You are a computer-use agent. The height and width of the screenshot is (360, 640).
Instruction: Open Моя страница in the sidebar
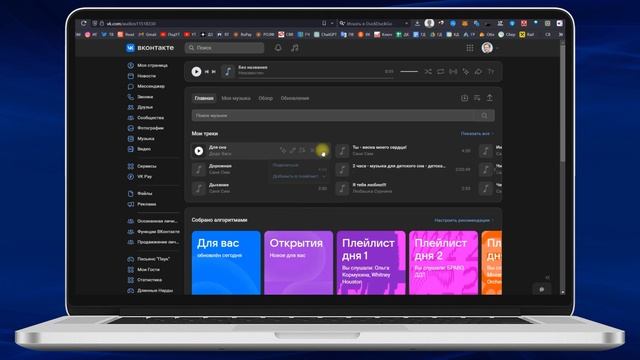(x=148, y=65)
